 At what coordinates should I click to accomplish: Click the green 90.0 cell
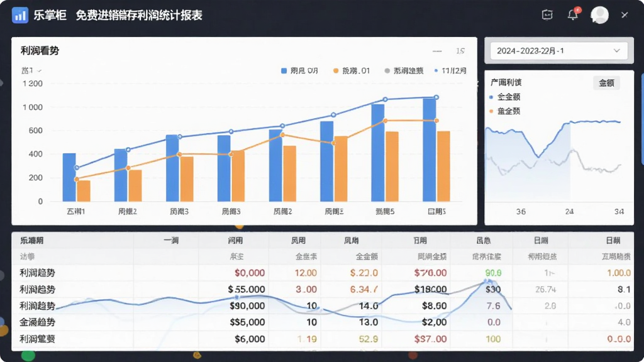493,273
